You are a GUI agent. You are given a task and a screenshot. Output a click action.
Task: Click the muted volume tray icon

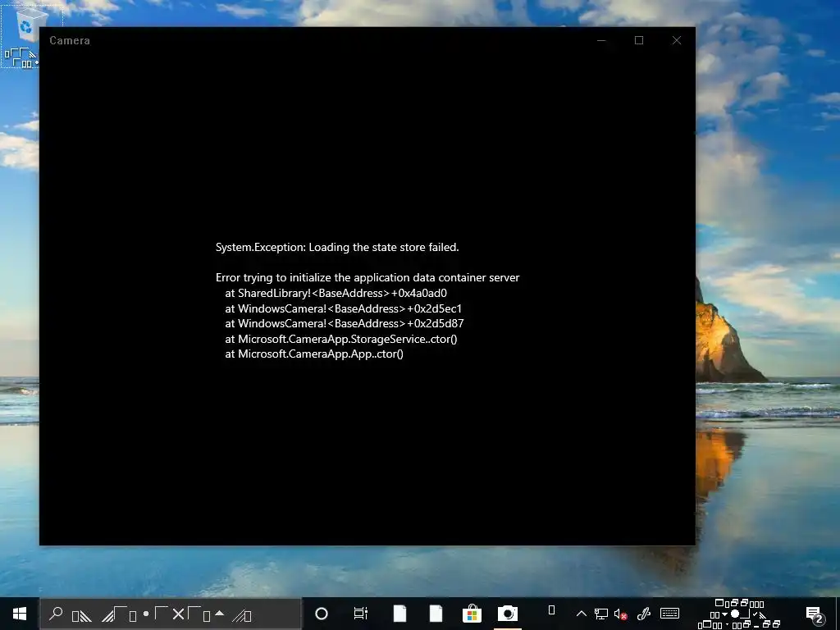[x=621, y=614]
